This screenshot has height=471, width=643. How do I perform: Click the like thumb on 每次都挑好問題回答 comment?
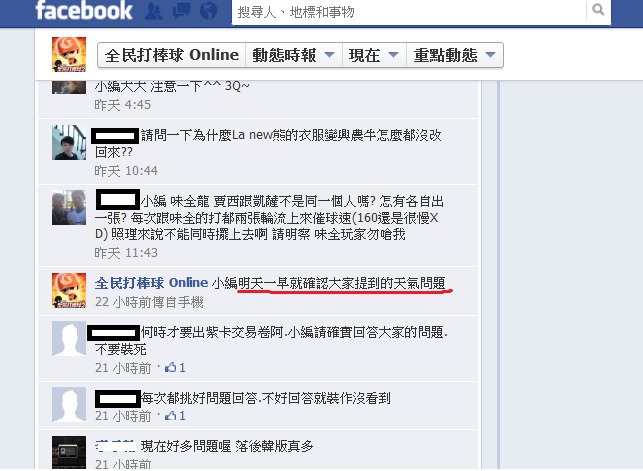(x=170, y=416)
